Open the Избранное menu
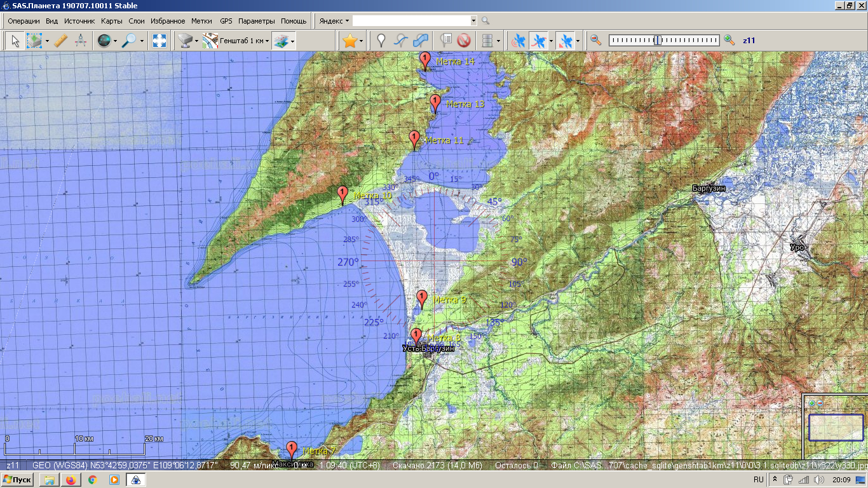 click(168, 21)
